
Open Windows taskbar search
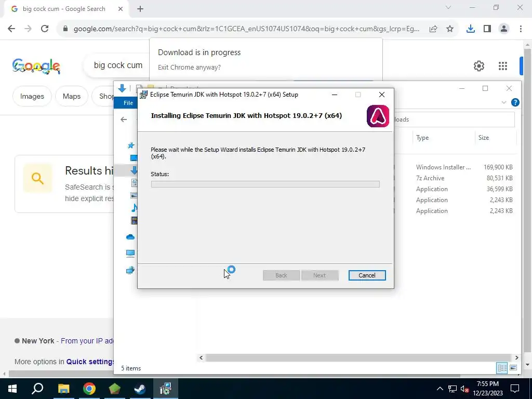pos(37,389)
